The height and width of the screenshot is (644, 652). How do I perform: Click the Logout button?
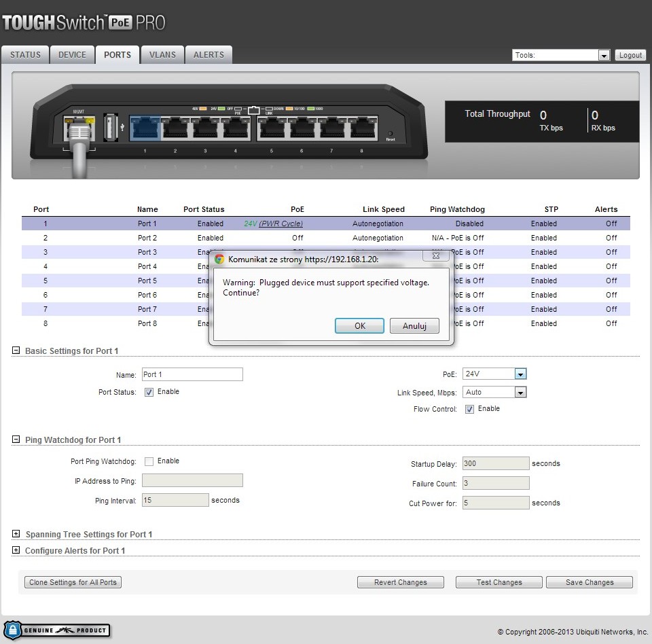(630, 55)
